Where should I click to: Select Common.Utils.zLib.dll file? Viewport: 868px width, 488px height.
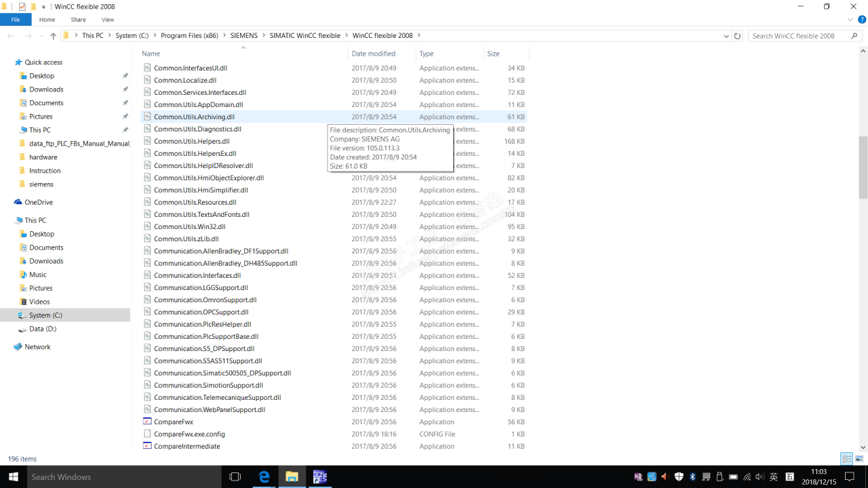tap(186, 239)
